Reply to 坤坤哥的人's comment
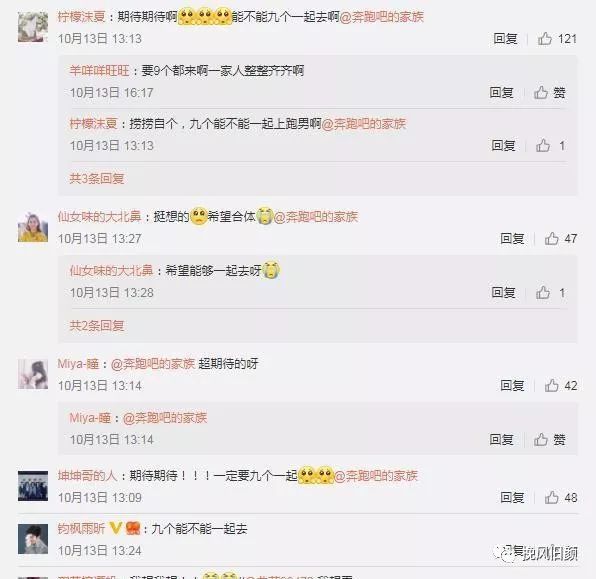596x579 pixels. (512, 498)
